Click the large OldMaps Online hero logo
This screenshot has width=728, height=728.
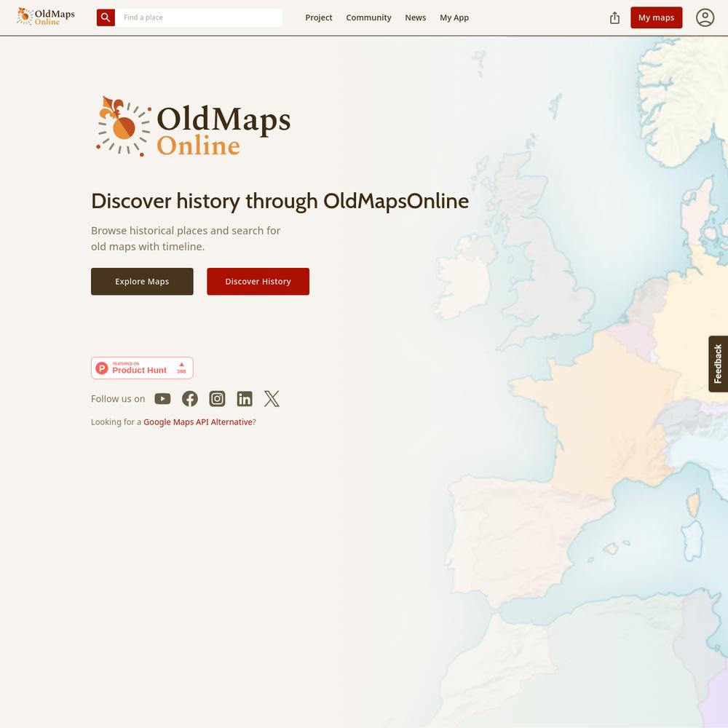(193, 126)
